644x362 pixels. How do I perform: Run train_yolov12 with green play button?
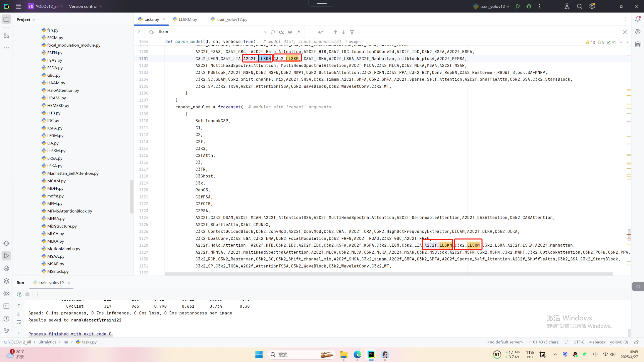[518, 6]
